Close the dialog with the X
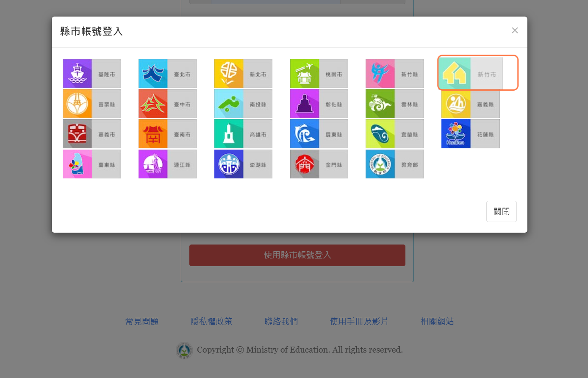This screenshot has height=378, width=588. pos(515,31)
